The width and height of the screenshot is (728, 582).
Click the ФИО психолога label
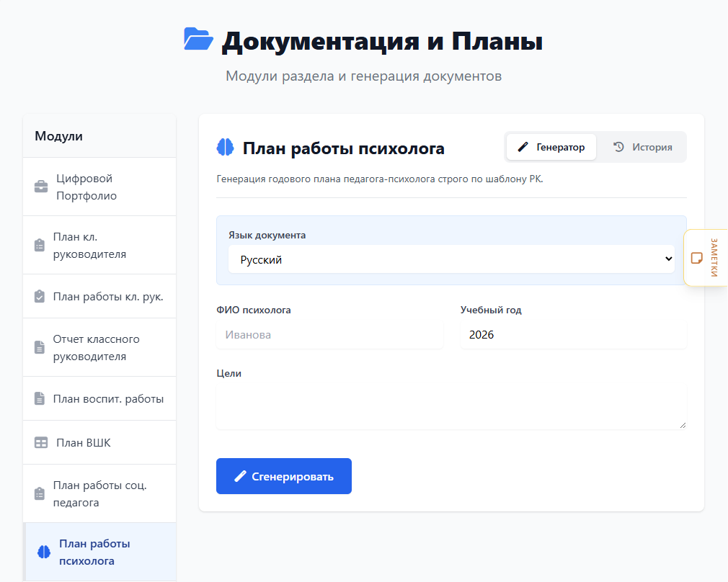pyautogui.click(x=254, y=310)
